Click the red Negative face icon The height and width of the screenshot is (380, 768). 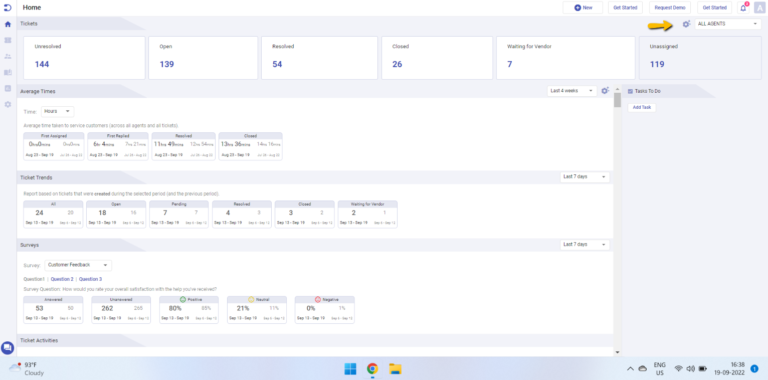pos(317,299)
